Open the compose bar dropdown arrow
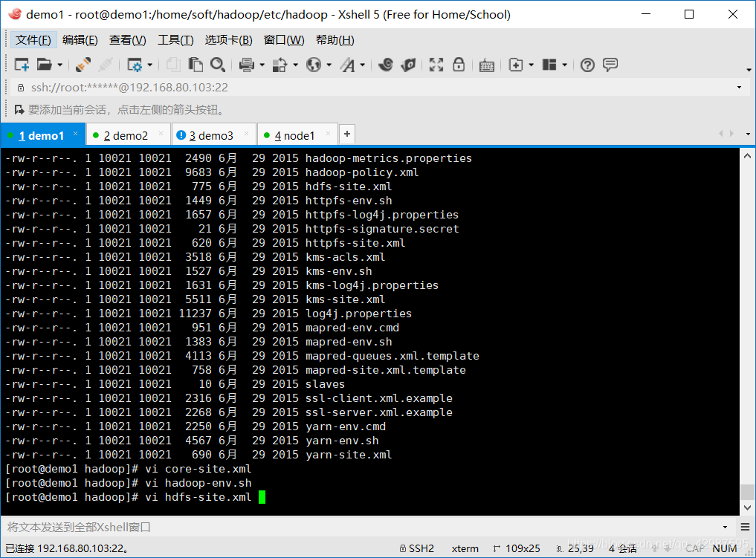 tap(725, 527)
